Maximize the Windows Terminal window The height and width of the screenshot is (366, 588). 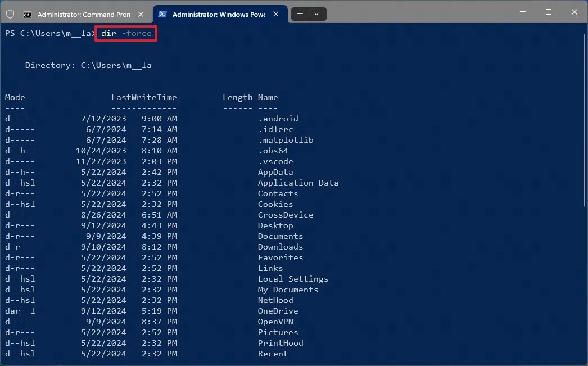[x=548, y=12]
